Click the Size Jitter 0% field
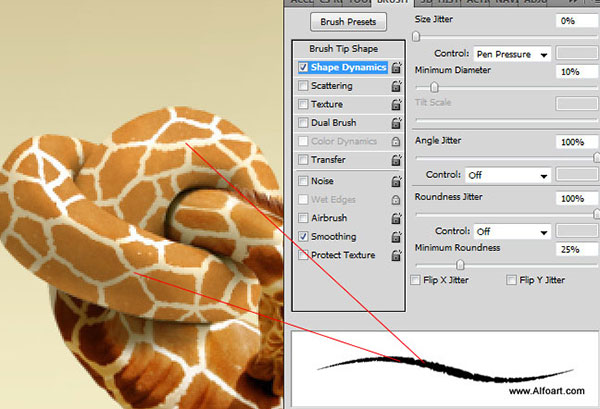Screen dimensions: 600x409 coord(577,21)
